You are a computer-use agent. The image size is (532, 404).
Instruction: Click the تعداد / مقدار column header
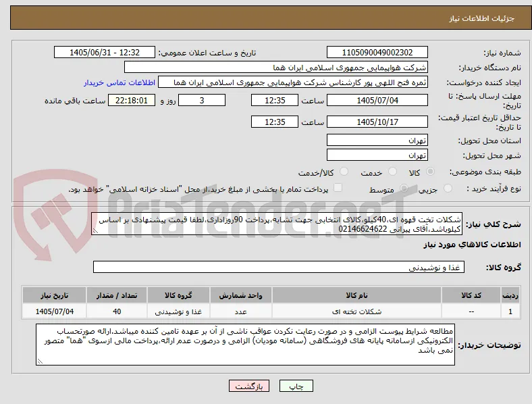(x=117, y=295)
